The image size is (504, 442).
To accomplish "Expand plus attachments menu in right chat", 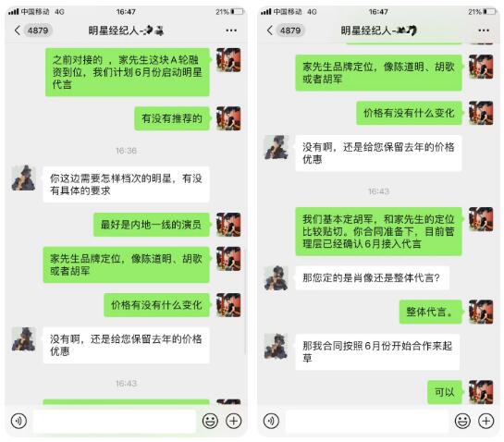I will point(486,421).
